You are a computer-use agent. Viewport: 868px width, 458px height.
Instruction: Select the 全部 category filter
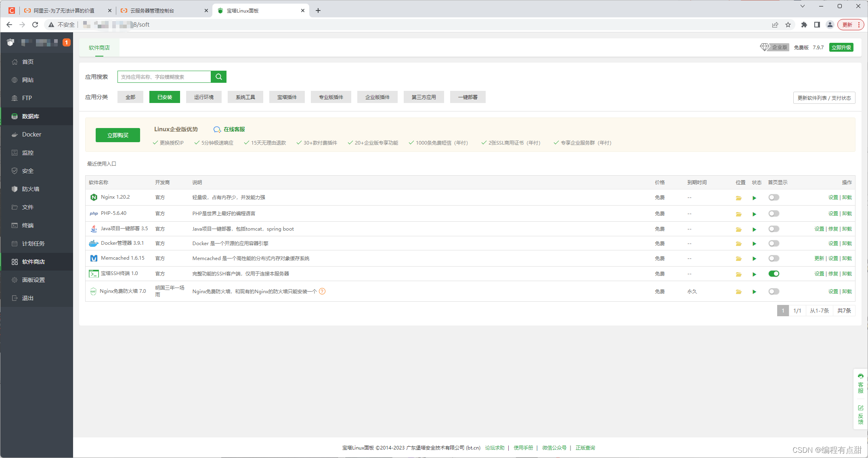[130, 97]
